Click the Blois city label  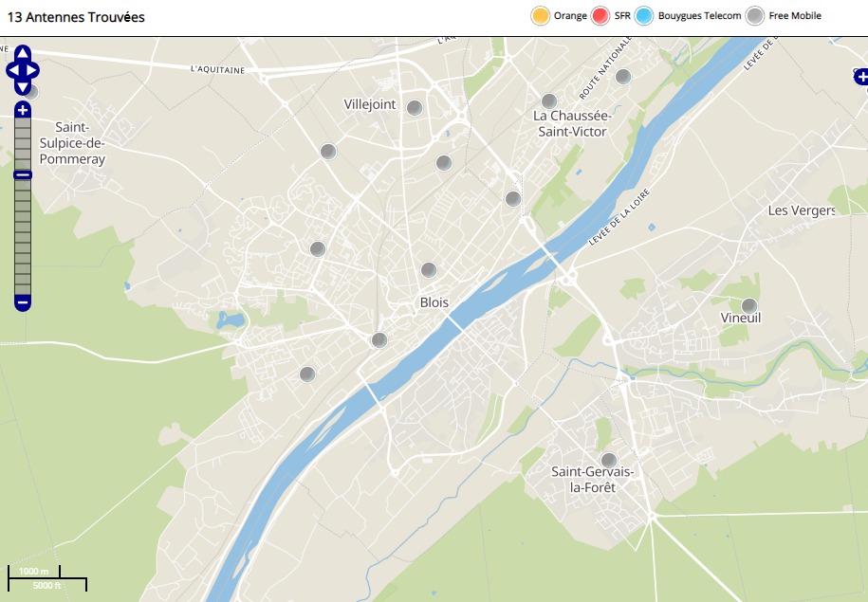pos(434,302)
